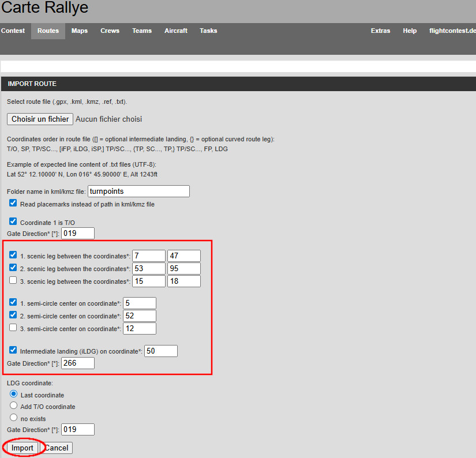Enable the 3. scenic leg checkbox
The image size is (476, 458).
point(13,281)
